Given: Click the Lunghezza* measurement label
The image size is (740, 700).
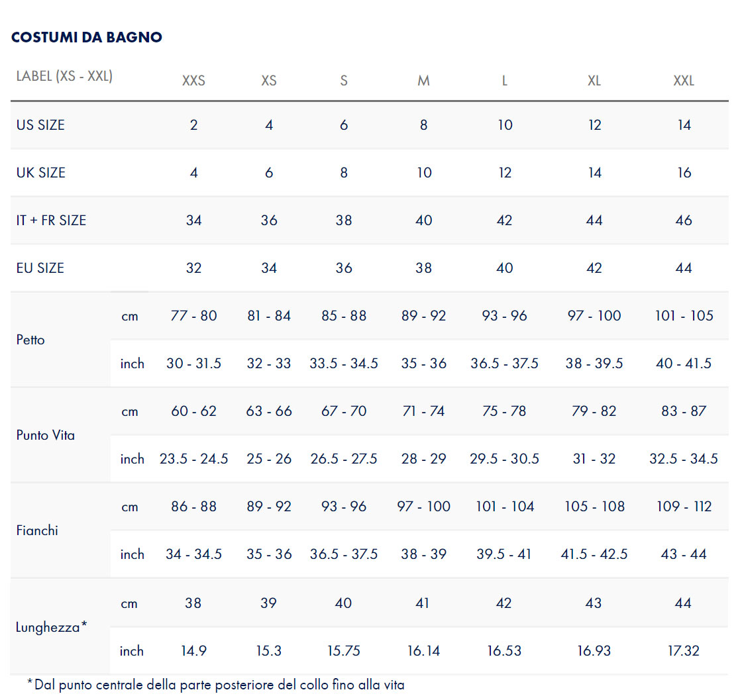Looking at the screenshot, I should pos(52,627).
